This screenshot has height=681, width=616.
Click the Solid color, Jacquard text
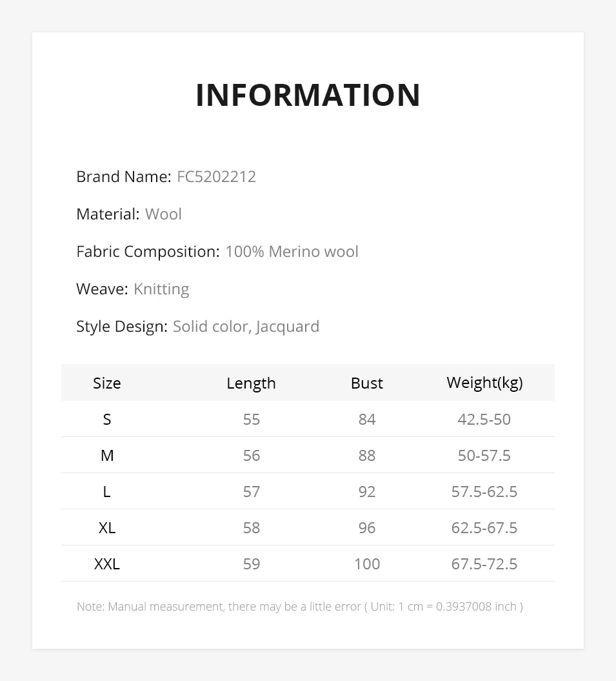pyautogui.click(x=246, y=327)
